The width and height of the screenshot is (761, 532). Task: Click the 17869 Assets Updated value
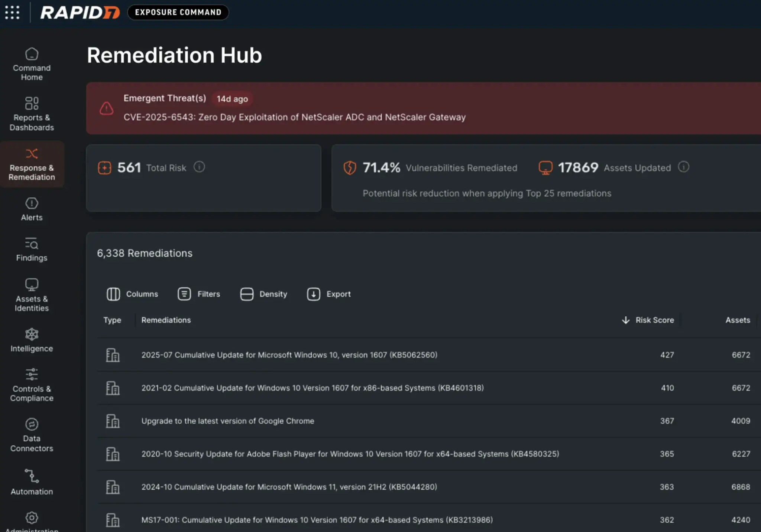point(578,168)
